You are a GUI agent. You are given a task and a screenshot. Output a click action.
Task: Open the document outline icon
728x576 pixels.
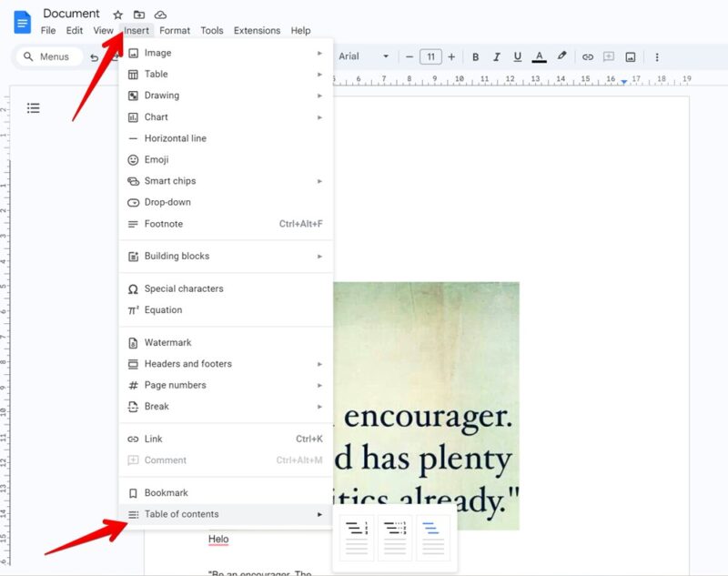[34, 107]
